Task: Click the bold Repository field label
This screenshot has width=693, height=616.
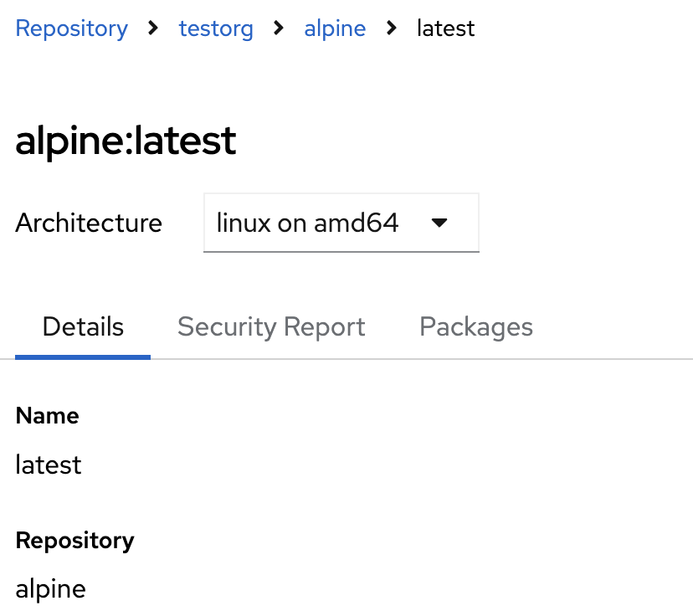Action: [74, 540]
